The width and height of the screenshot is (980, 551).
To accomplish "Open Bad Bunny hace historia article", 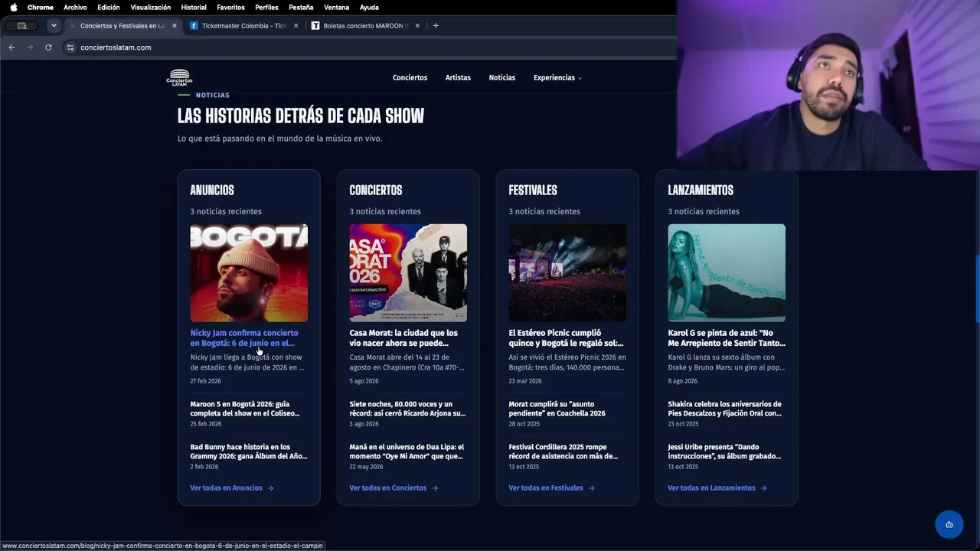I will pos(249,452).
